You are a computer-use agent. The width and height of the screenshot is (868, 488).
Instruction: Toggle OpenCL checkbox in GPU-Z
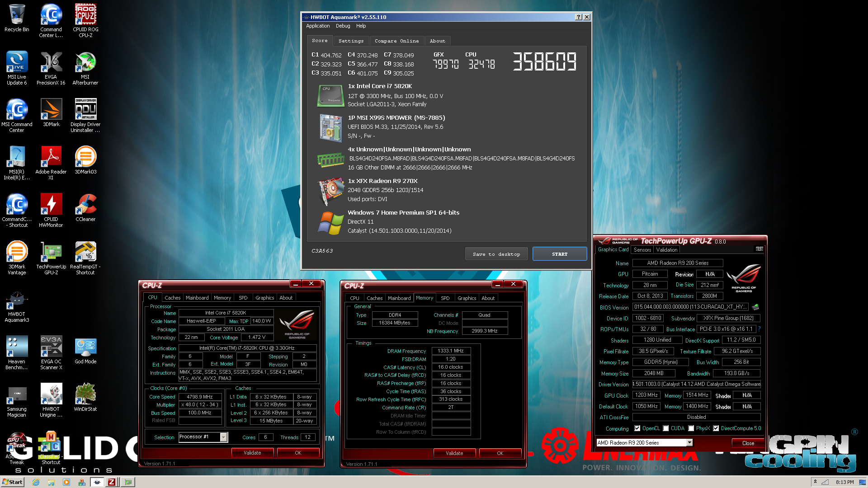(x=637, y=428)
